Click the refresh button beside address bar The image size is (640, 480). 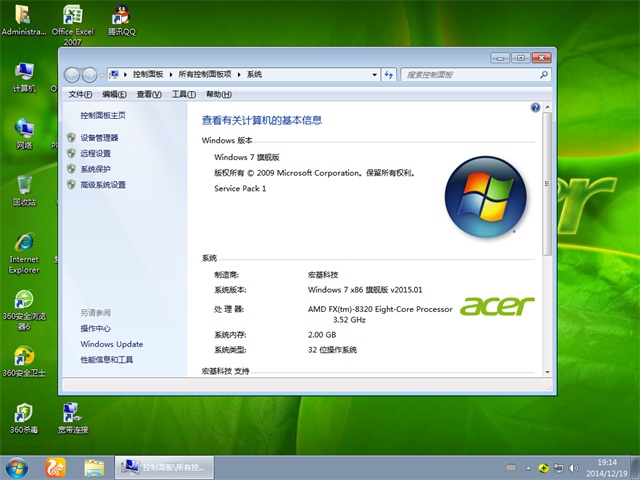(388, 75)
